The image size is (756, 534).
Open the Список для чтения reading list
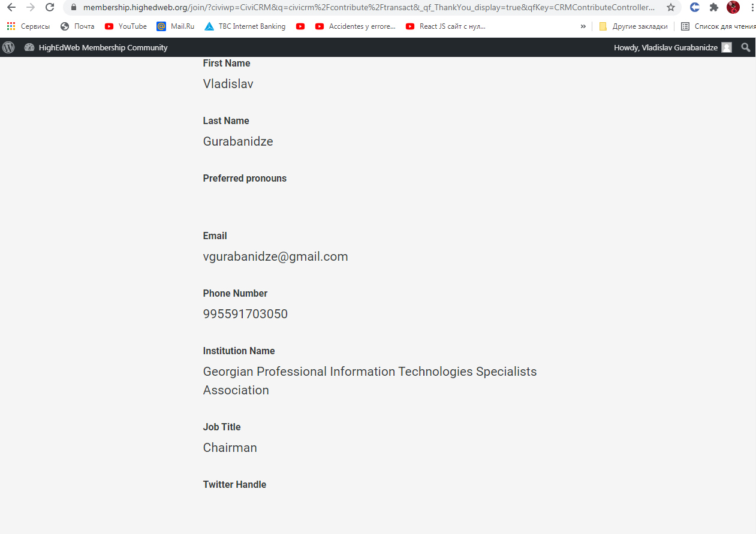(x=718, y=26)
